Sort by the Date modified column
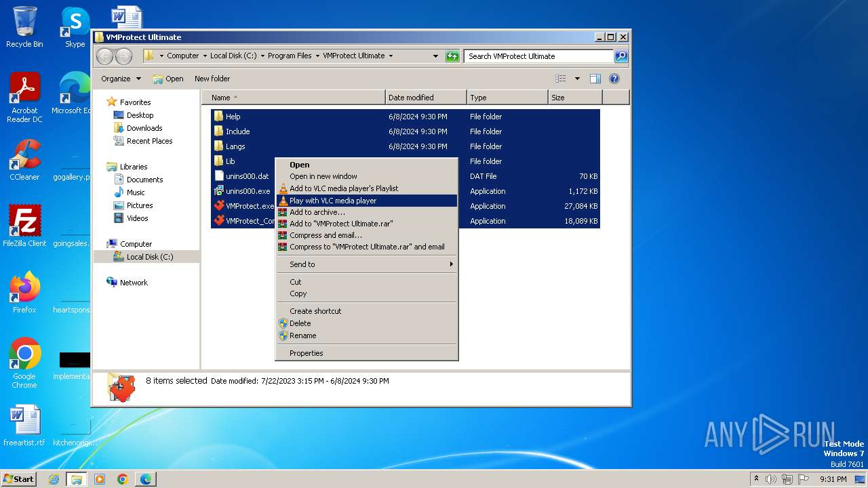The width and height of the screenshot is (868, 488). (x=426, y=98)
